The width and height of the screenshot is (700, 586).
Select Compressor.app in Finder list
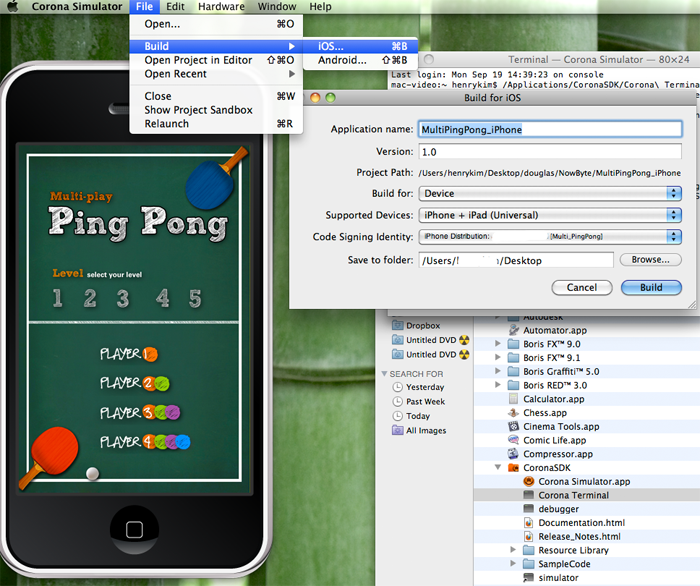(x=558, y=454)
